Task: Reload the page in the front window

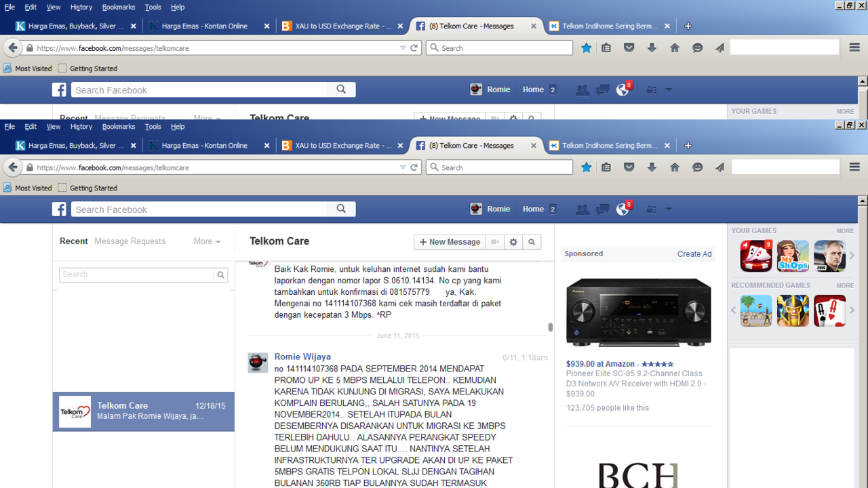Action: point(414,167)
